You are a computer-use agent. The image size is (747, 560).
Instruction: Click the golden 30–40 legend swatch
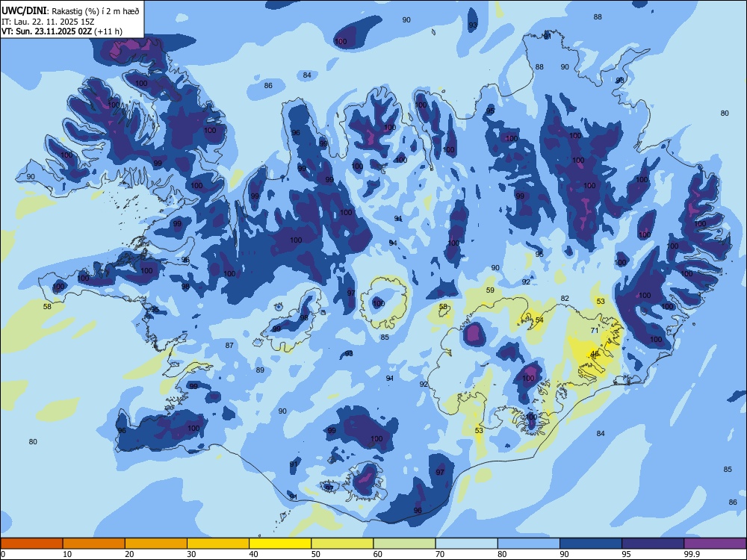point(218,544)
